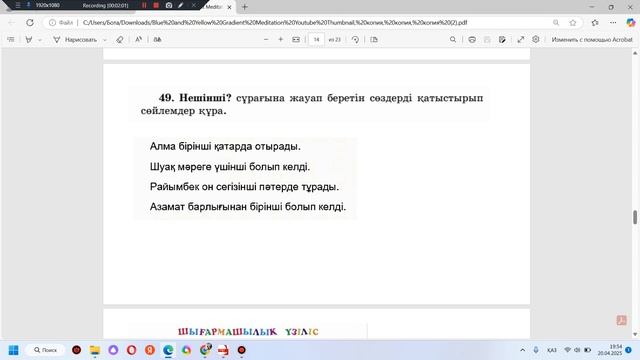Expand the Нарисовать options dropdown
Viewport: 640px width, 360px height.
click(x=104, y=40)
